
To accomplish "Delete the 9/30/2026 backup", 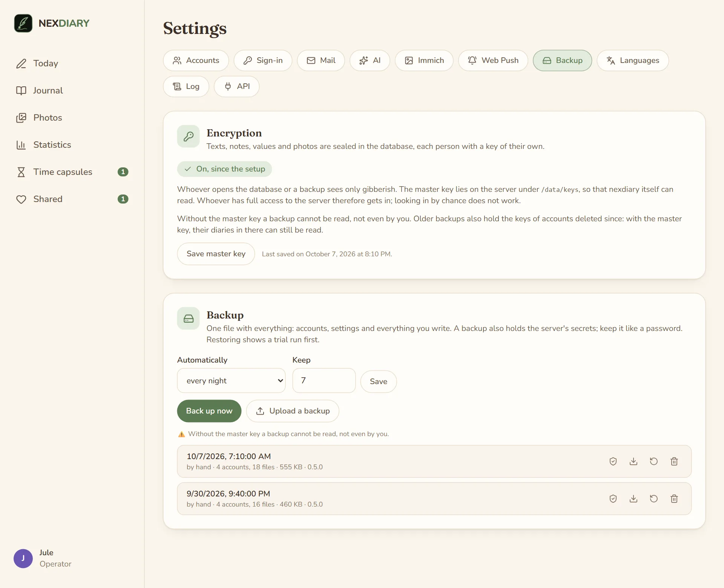I will tap(674, 499).
